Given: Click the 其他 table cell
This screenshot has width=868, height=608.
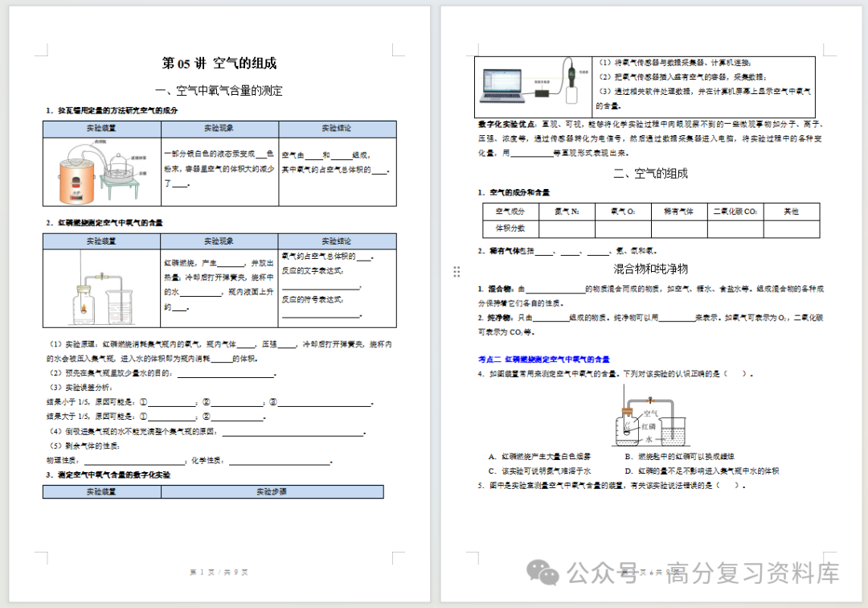Looking at the screenshot, I should point(792,212).
